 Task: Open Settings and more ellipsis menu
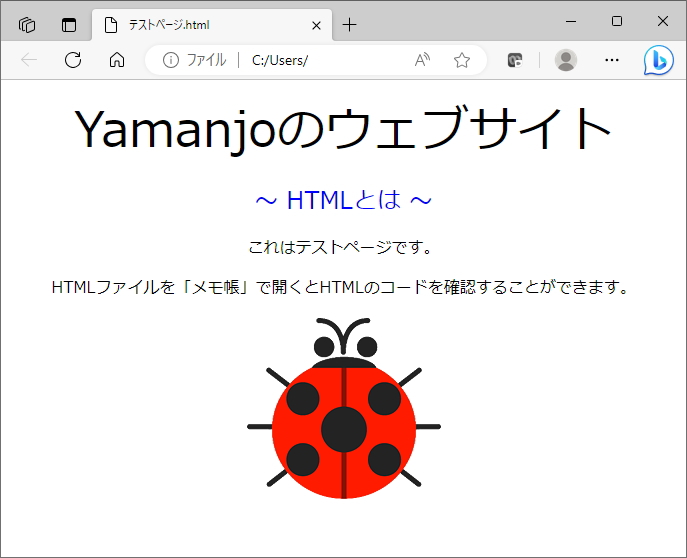coord(612,60)
